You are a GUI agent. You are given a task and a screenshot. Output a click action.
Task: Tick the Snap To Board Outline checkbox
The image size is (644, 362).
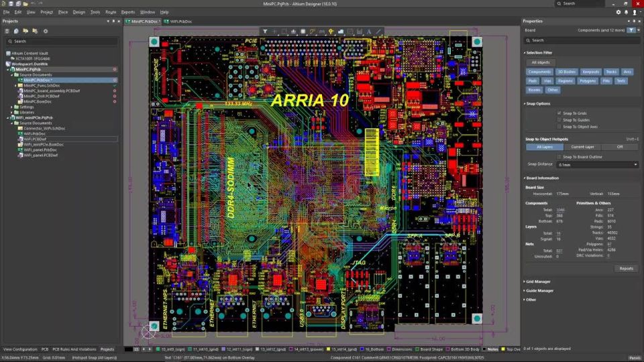click(559, 157)
